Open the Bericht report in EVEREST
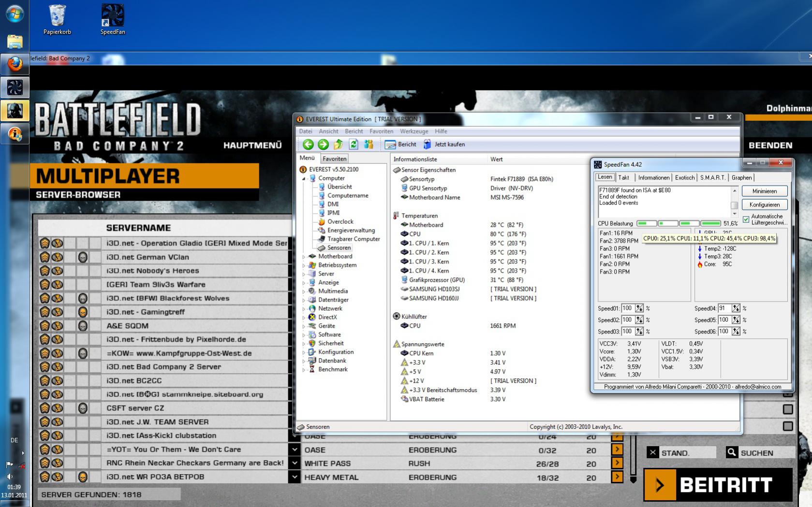This screenshot has width=812, height=507. [x=400, y=144]
